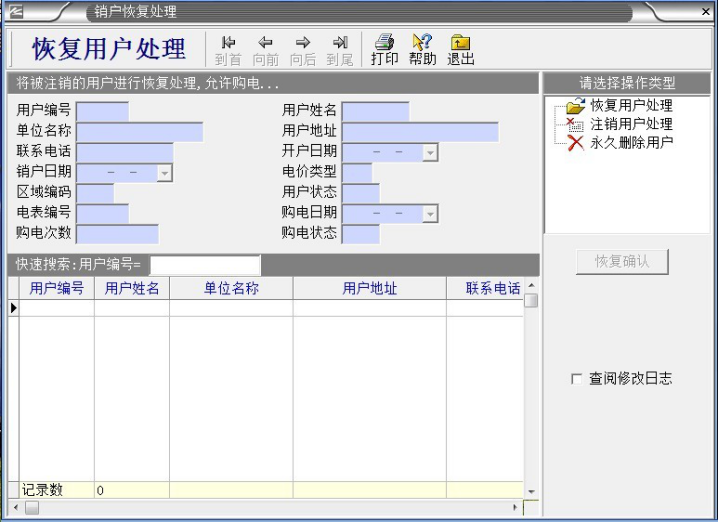Click the 快速搜索 用户编号 search field
The height and width of the screenshot is (523, 719).
pyautogui.click(x=205, y=266)
